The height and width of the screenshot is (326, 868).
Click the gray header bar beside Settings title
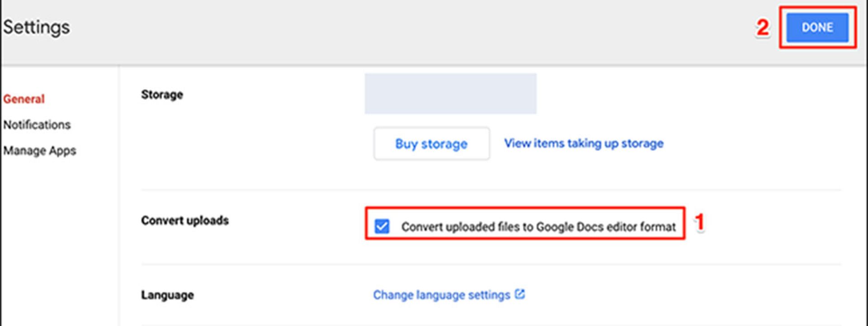tap(407, 32)
